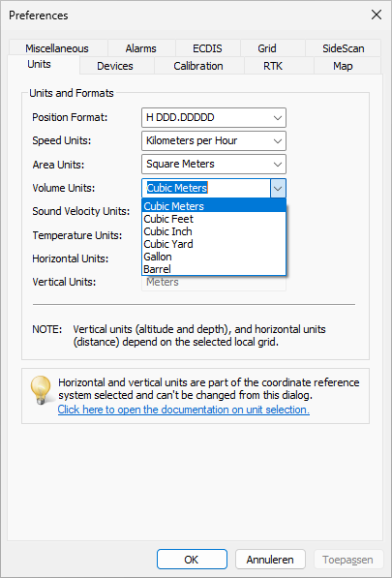The height and width of the screenshot is (578, 392).
Task: Open the Speed Units combo box
Action: click(x=214, y=140)
